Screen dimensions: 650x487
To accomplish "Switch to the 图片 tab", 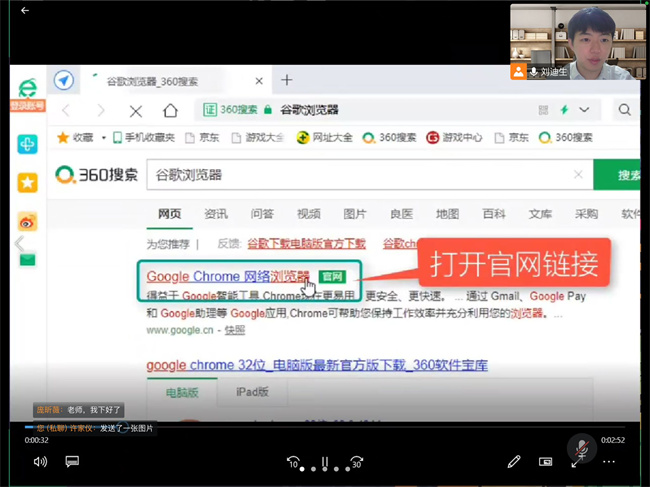I will point(355,214).
